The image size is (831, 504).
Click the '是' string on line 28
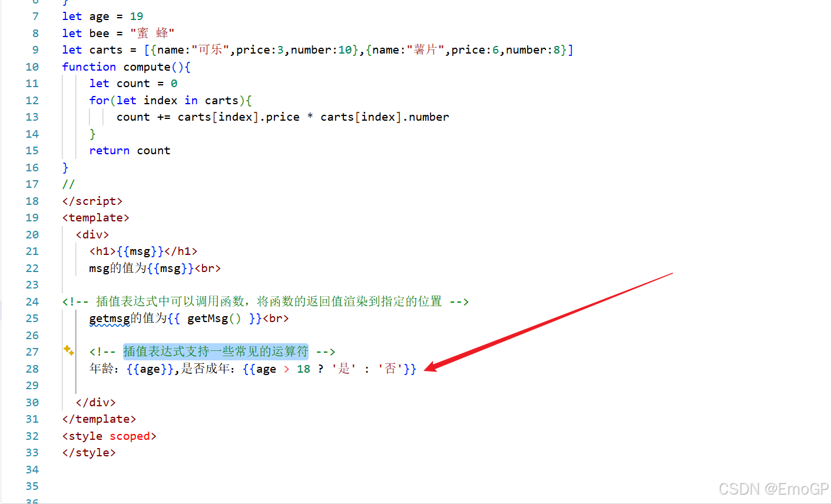pos(344,369)
